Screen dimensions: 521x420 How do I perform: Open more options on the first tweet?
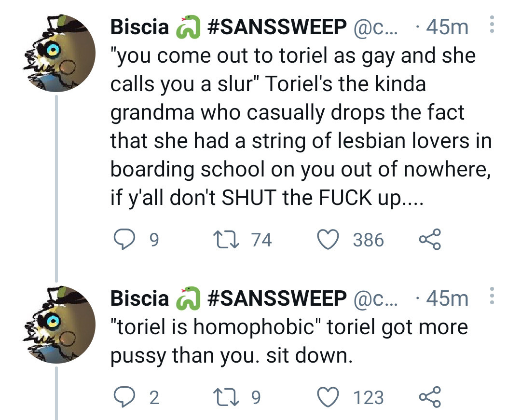tap(492, 24)
